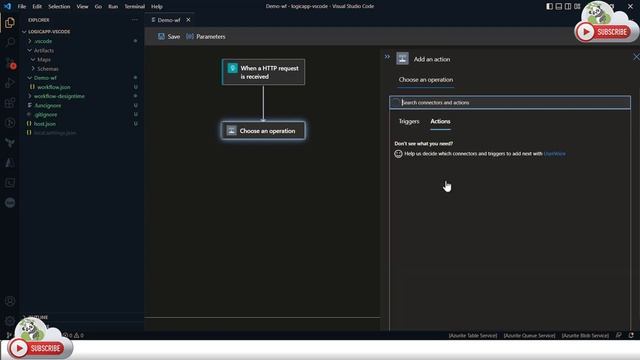Click Azurite Table Service in status bar
The height and width of the screenshot is (360, 640).
[x=473, y=335]
